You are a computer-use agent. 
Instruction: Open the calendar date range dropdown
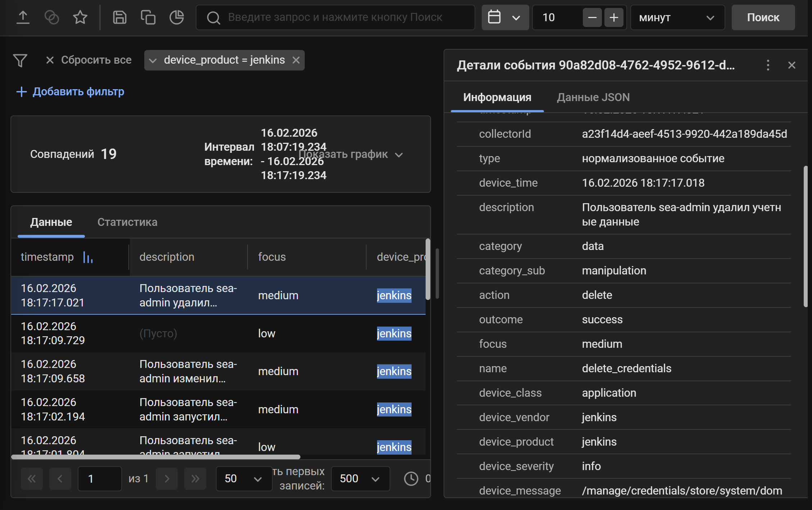pyautogui.click(x=505, y=17)
